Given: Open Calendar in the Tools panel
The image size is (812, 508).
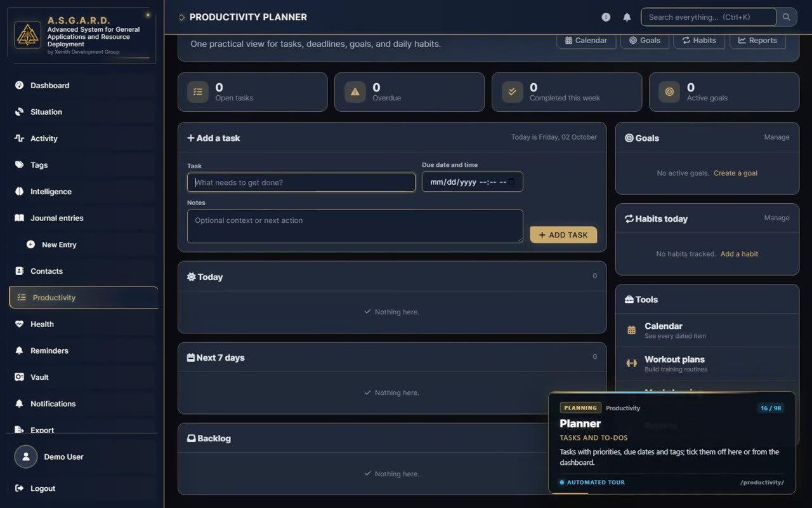Looking at the screenshot, I should tap(707, 330).
